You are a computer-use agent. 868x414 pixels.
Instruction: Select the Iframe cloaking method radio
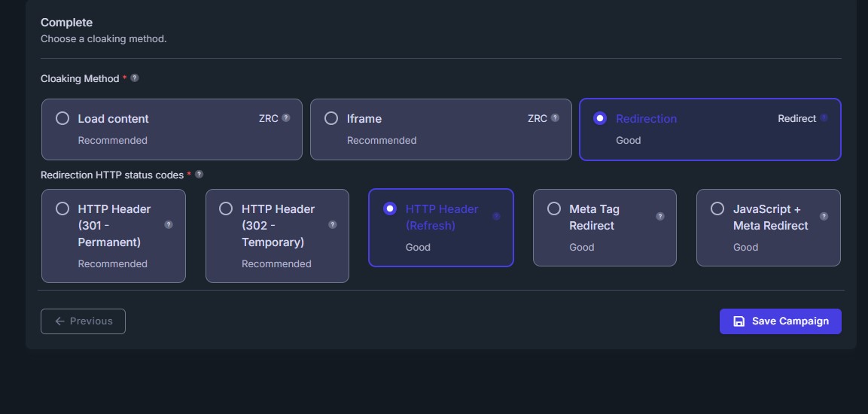point(331,118)
